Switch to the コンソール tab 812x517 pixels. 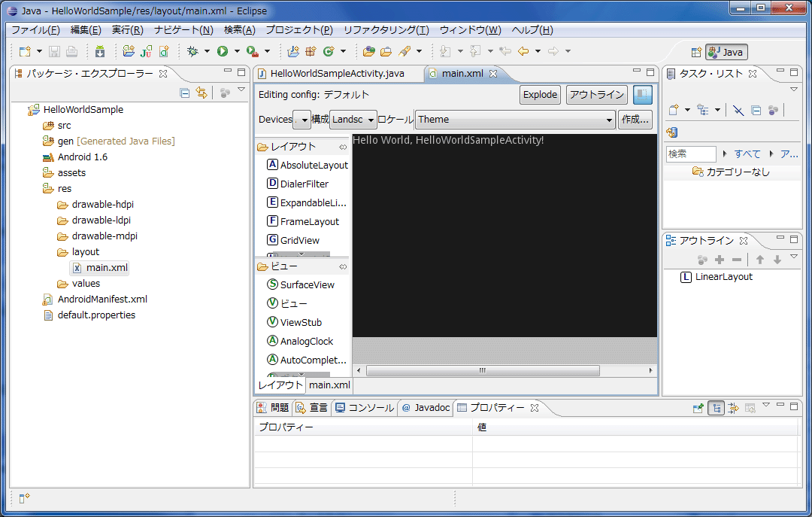click(x=365, y=408)
